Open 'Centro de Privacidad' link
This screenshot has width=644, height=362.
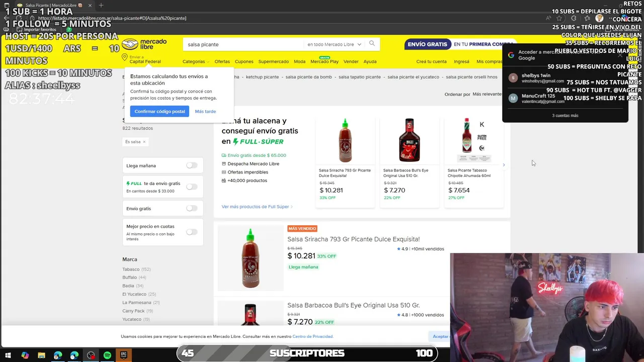point(312,336)
